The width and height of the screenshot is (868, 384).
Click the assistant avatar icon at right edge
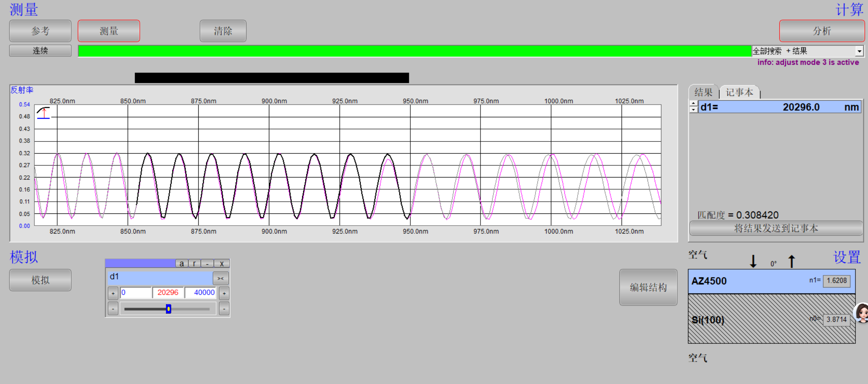point(862,313)
